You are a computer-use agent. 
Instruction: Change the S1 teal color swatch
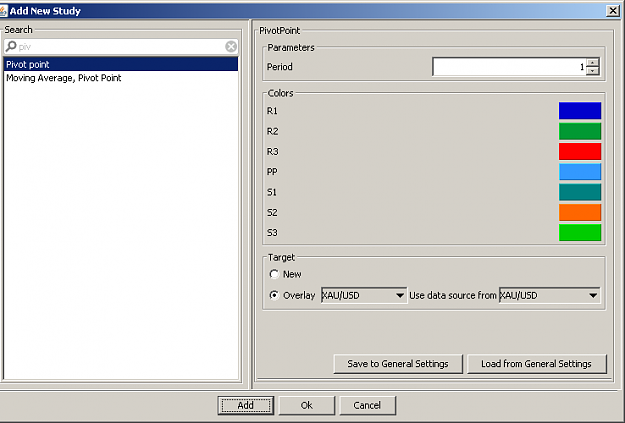pyautogui.click(x=580, y=192)
